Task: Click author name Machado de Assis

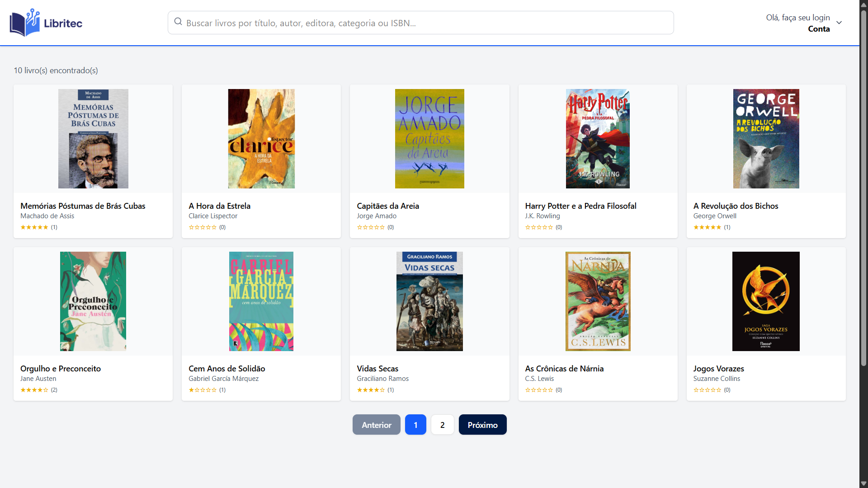Action: 47,216
